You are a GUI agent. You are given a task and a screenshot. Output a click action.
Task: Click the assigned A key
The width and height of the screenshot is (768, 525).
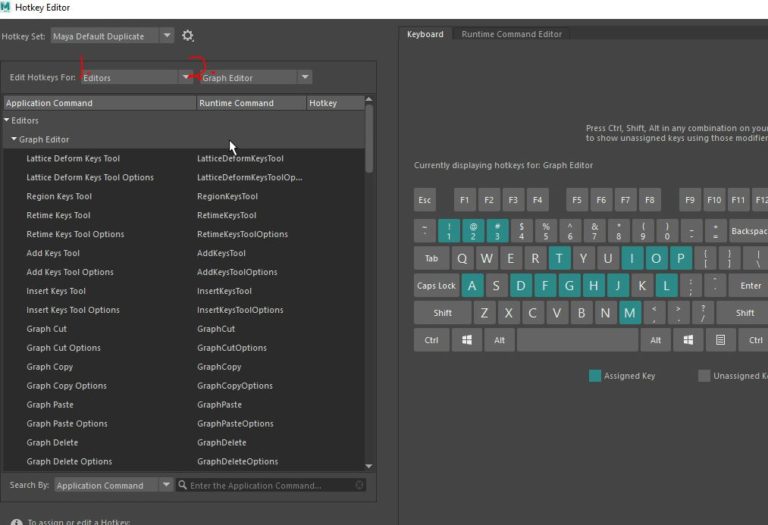point(472,286)
